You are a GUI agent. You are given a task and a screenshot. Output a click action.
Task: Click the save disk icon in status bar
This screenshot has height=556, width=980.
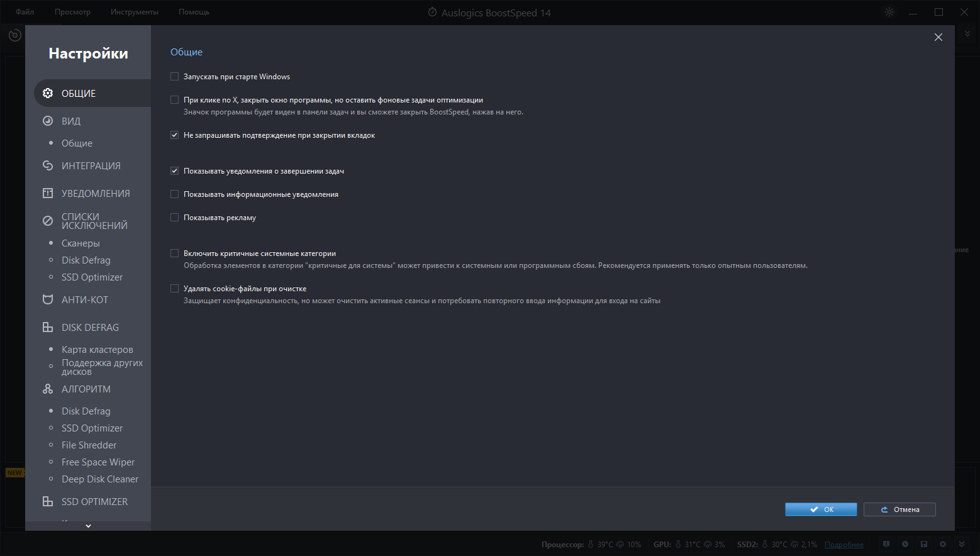pos(923,544)
